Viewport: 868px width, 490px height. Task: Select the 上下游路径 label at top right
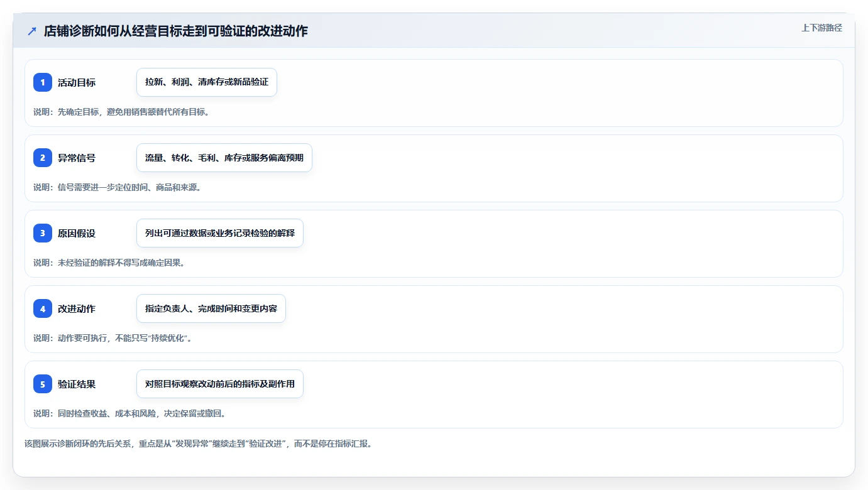pyautogui.click(x=821, y=28)
